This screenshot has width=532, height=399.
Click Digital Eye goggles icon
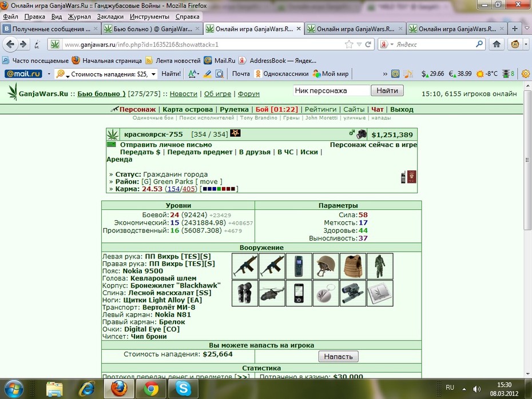353,293
